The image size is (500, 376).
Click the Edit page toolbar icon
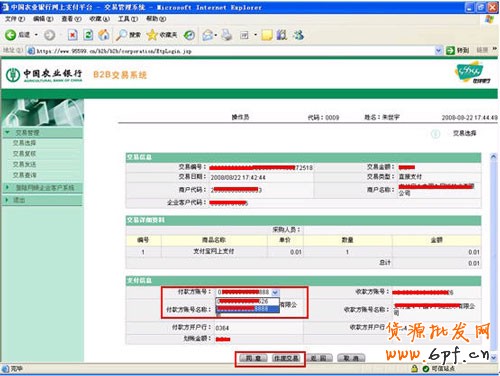point(244,35)
